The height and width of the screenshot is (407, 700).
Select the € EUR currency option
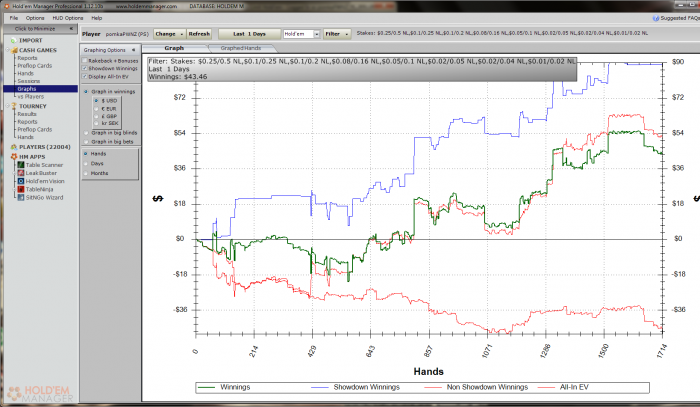[96, 108]
